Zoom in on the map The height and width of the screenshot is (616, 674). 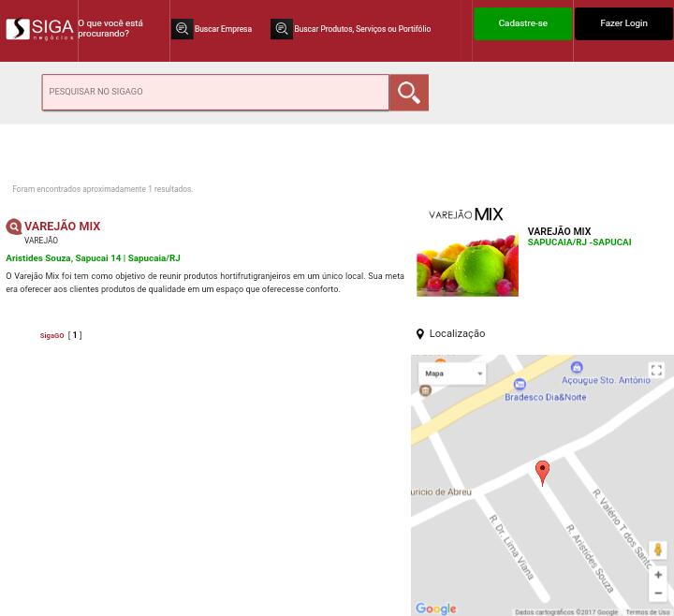tap(658, 575)
